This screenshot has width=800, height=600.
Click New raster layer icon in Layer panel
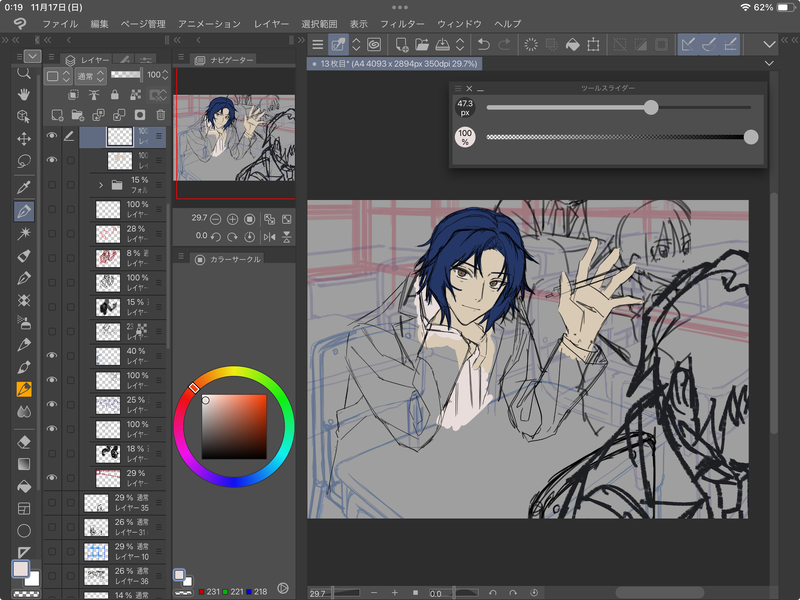pos(57,115)
